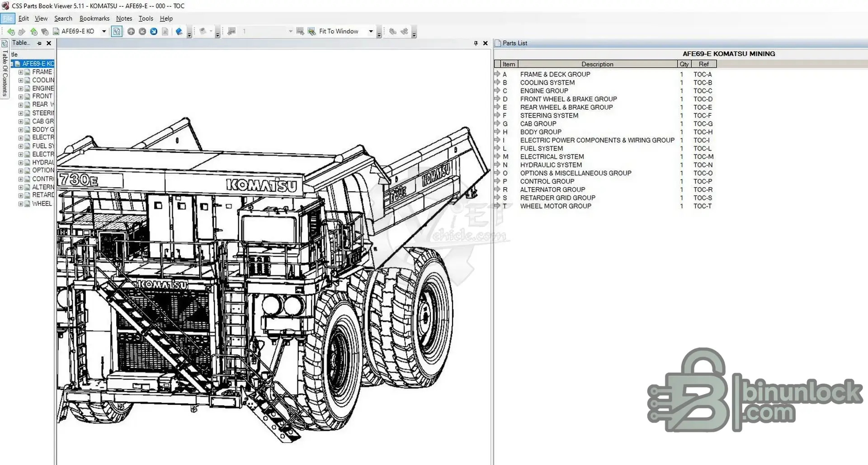The height and width of the screenshot is (465, 868).
Task: Pin the Table of Contents panel
Action: point(39,43)
